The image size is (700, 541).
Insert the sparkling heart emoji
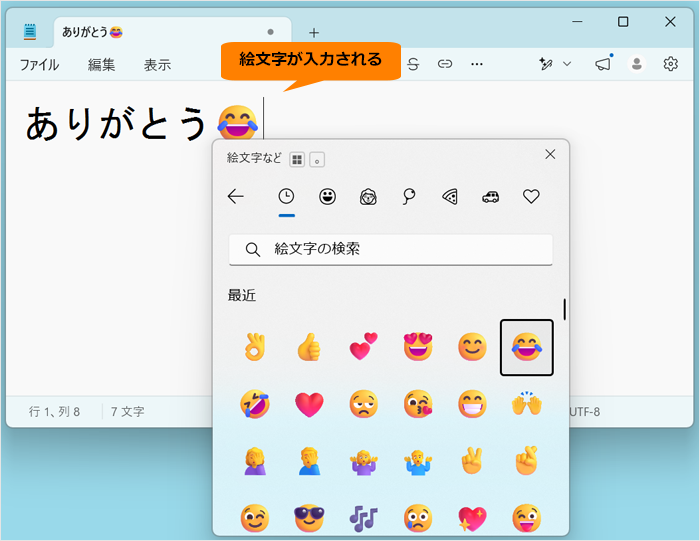click(472, 518)
